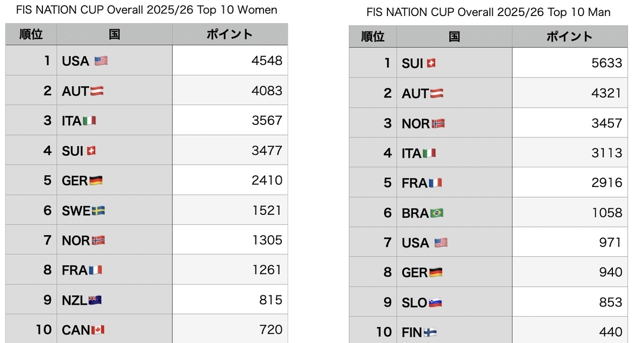644x343 pixels.
Task: Click the Finland flag icon
Action: [x=430, y=333]
